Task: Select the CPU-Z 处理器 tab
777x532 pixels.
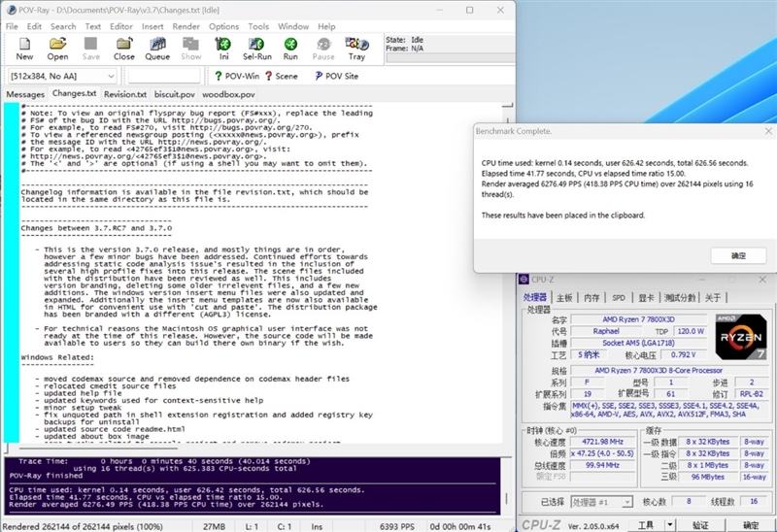Action: pos(535,297)
